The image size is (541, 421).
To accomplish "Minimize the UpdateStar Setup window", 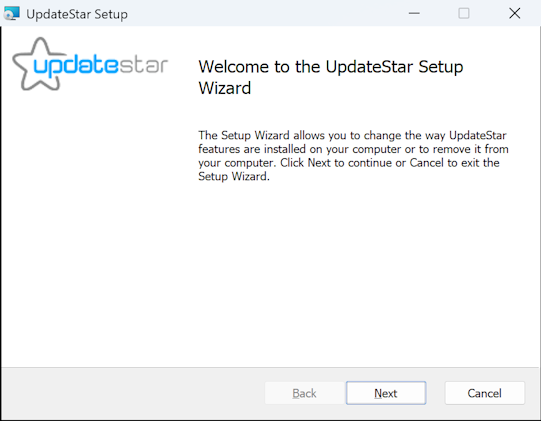I will coord(414,13).
